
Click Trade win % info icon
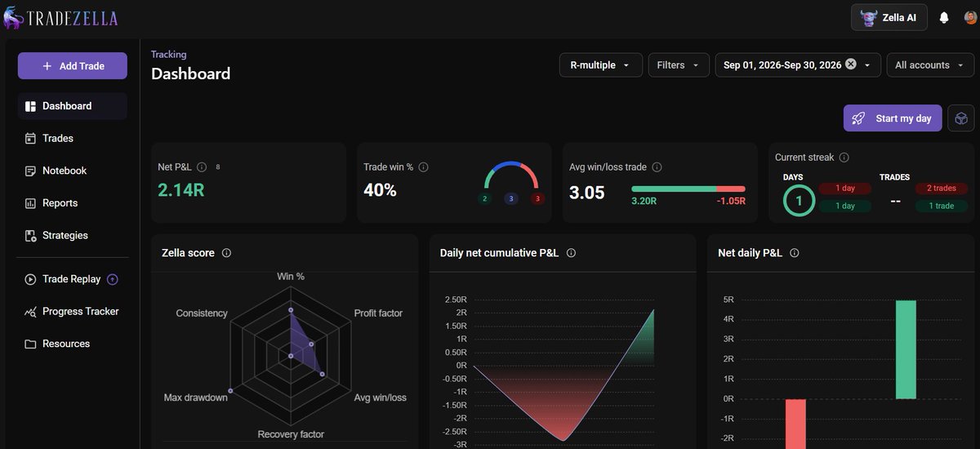pos(423,167)
